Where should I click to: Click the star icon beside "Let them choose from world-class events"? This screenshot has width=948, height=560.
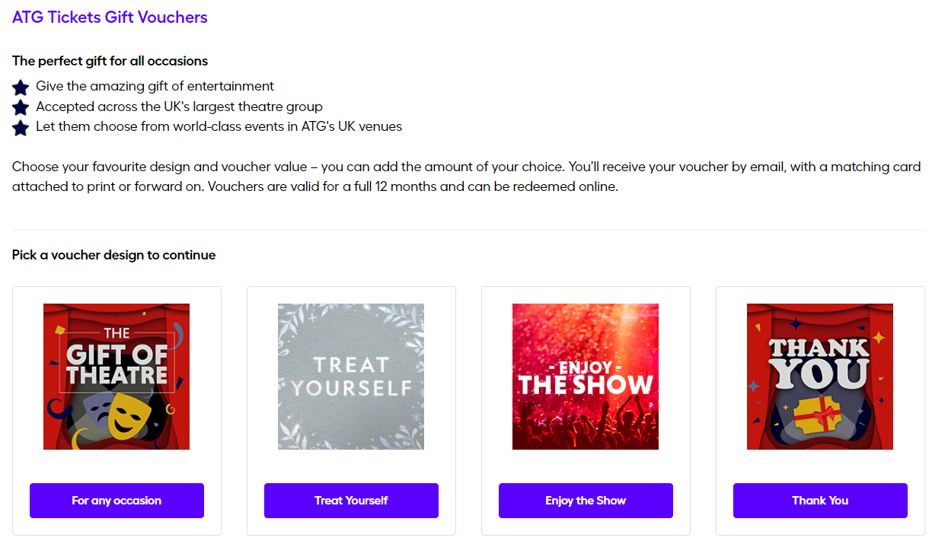pos(21,128)
